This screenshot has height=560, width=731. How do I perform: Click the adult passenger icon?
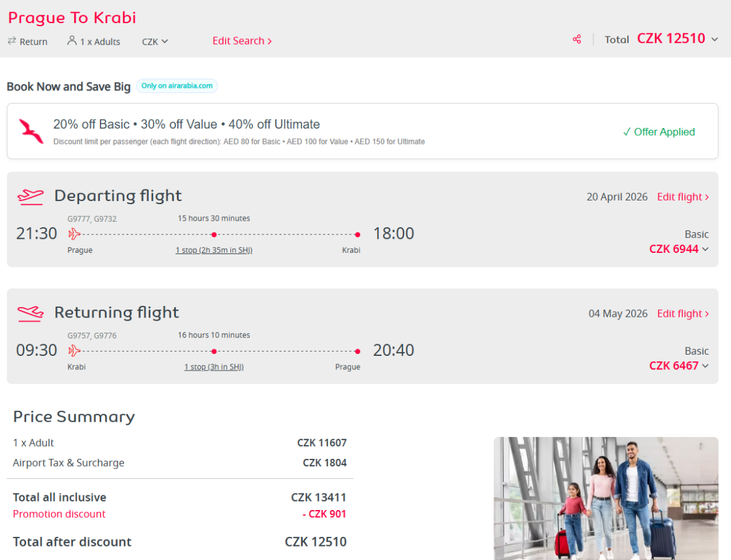point(72,41)
